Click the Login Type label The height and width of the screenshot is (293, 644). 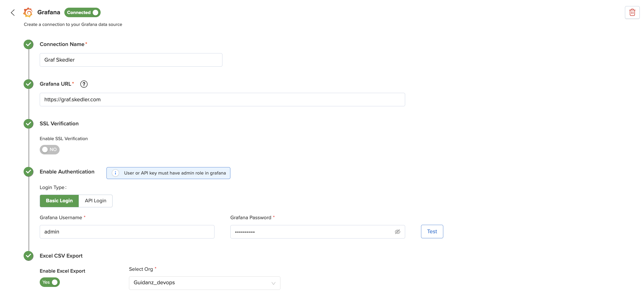[x=53, y=187]
